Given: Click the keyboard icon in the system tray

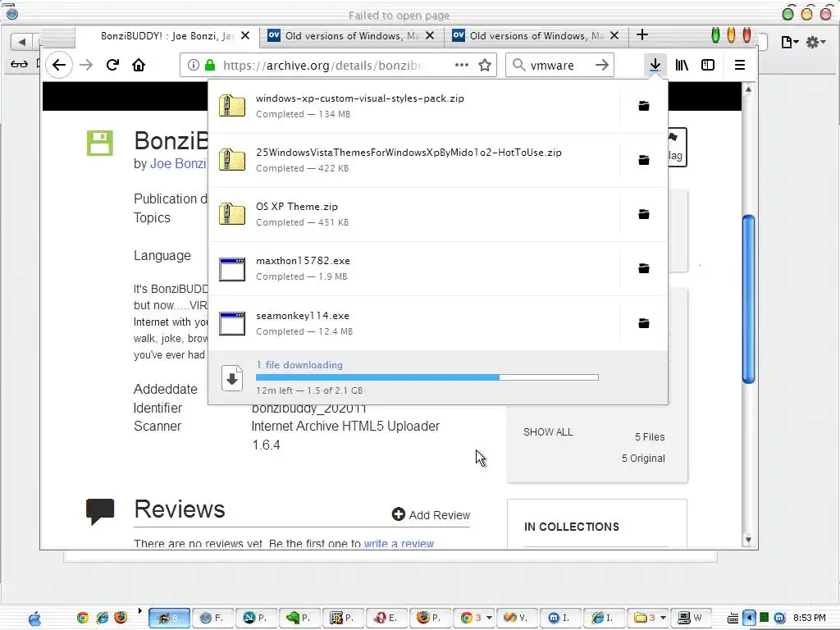Looking at the screenshot, I should pyautogui.click(x=733, y=619).
